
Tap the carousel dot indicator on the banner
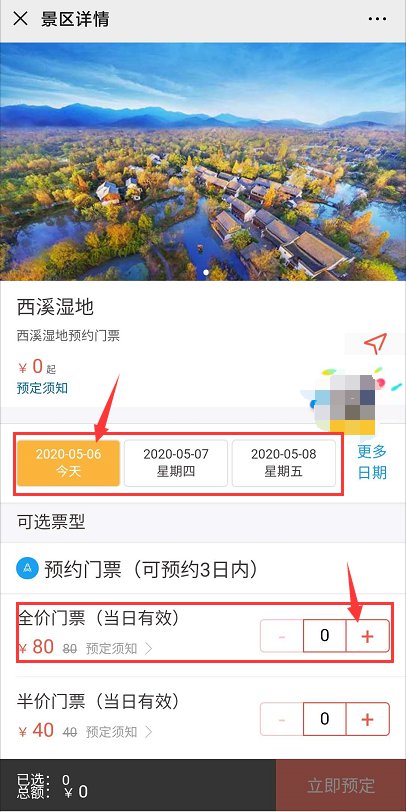tap(207, 272)
